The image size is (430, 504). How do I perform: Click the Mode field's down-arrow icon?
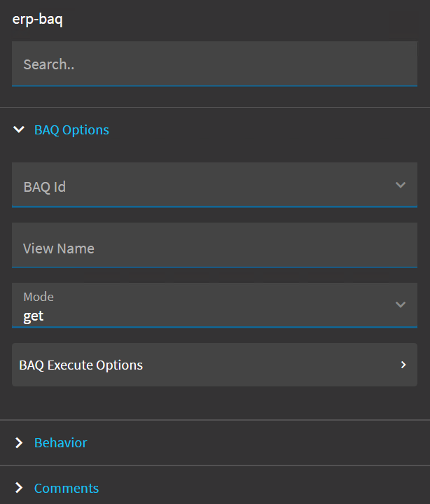[401, 304]
